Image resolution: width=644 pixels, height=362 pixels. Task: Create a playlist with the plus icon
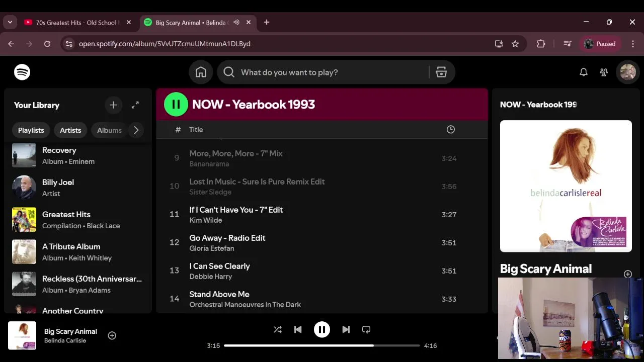tap(113, 105)
